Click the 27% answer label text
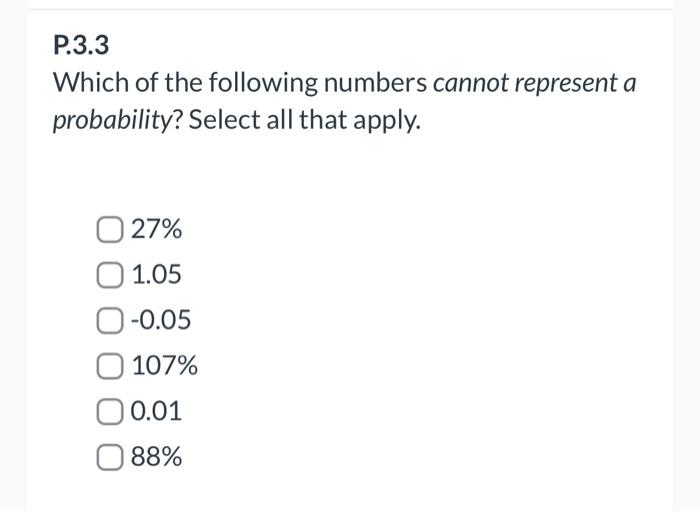 click(x=157, y=229)
